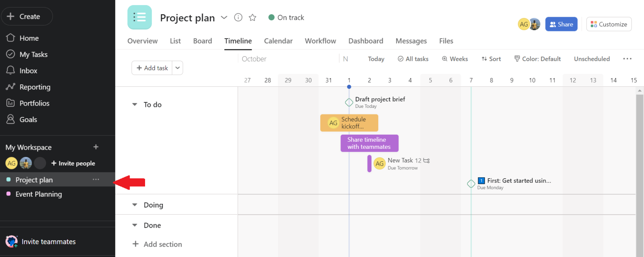
Task: Open the Add task dropdown arrow
Action: [x=177, y=67]
